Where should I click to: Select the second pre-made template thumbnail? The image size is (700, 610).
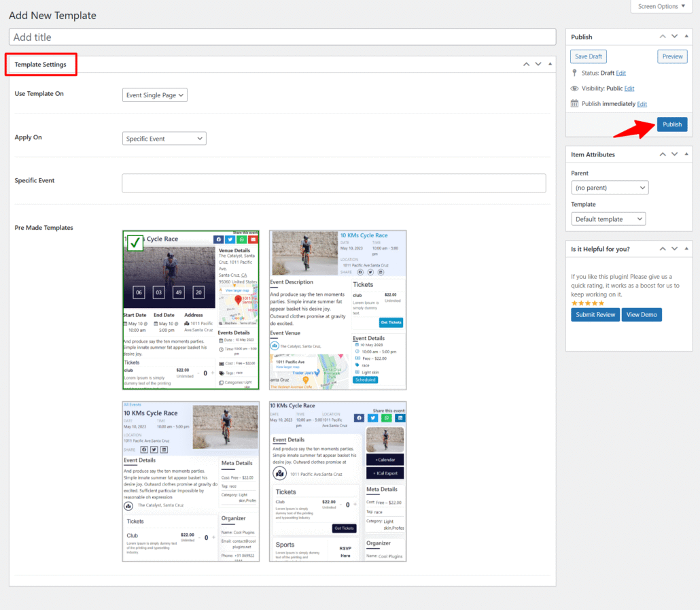tap(338, 310)
